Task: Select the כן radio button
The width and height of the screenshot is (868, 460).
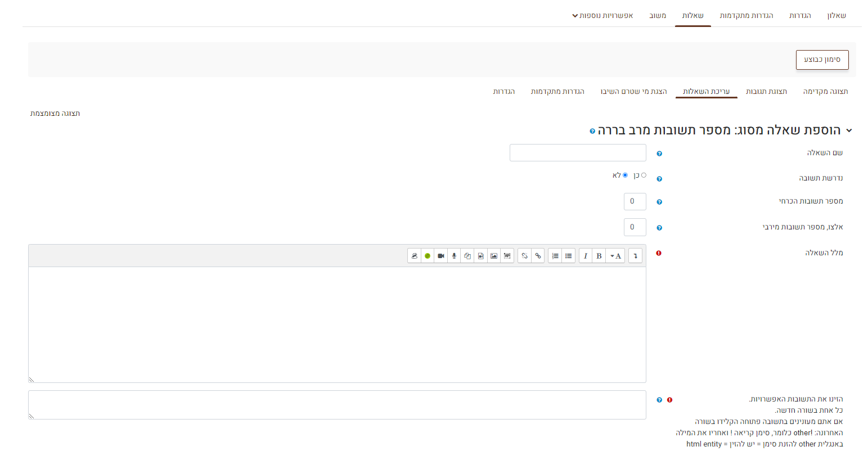Action: [x=644, y=175]
